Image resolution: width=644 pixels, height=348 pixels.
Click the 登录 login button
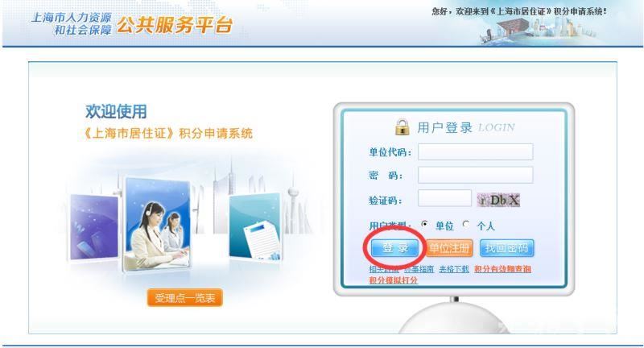(x=394, y=248)
